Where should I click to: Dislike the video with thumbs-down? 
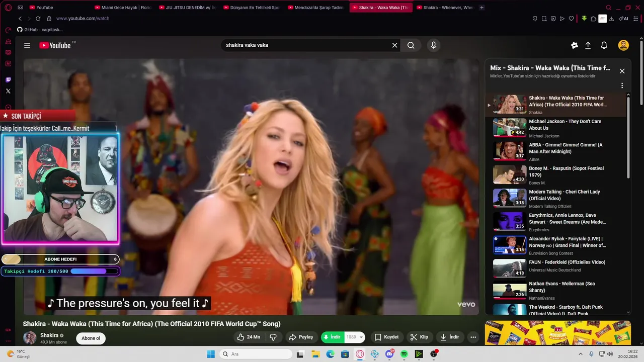tap(273, 337)
